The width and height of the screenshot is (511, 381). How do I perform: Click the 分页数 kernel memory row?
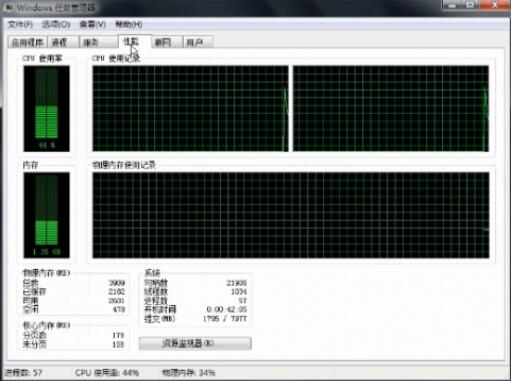click(74, 335)
